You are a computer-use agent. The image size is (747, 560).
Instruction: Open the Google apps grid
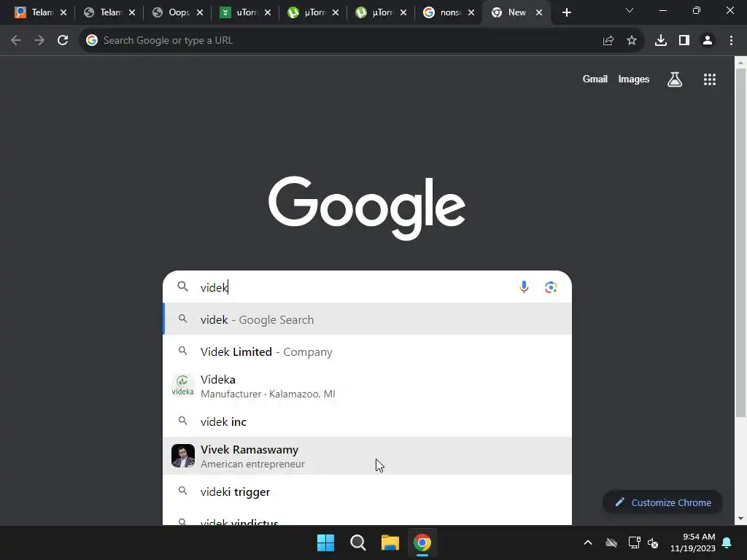pyautogui.click(x=710, y=79)
